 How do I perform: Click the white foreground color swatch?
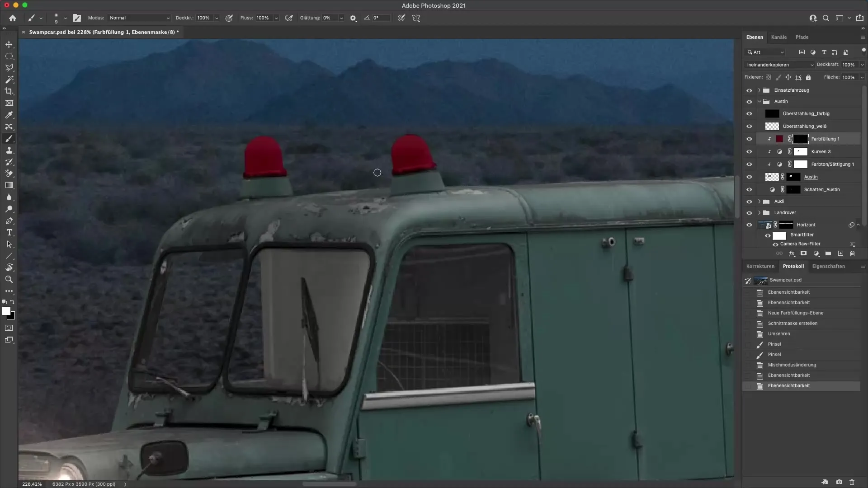tap(6, 311)
